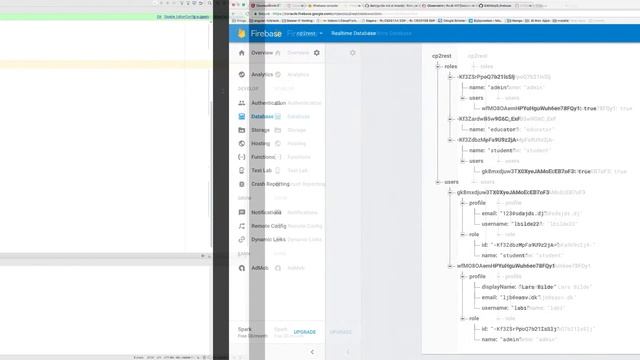Collapse the sidebar with the chevron arrow
Image resolution: width=640 pixels, height=360 pixels.
312,352
